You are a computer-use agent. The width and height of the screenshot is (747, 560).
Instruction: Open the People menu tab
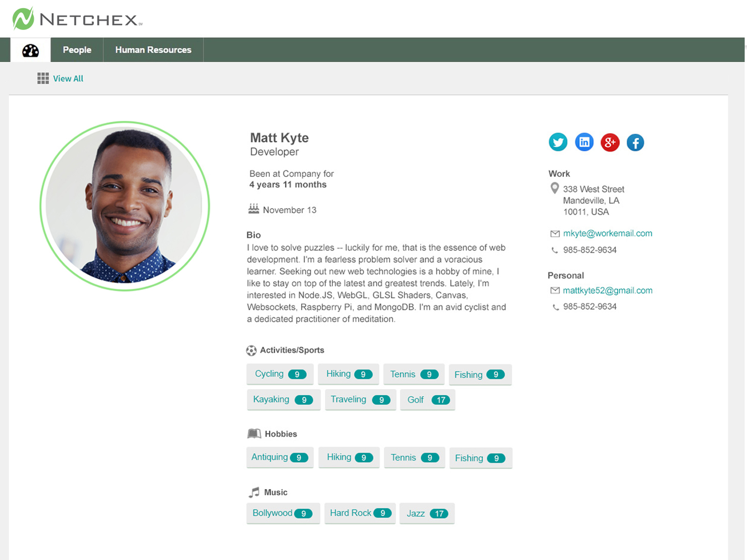click(77, 50)
